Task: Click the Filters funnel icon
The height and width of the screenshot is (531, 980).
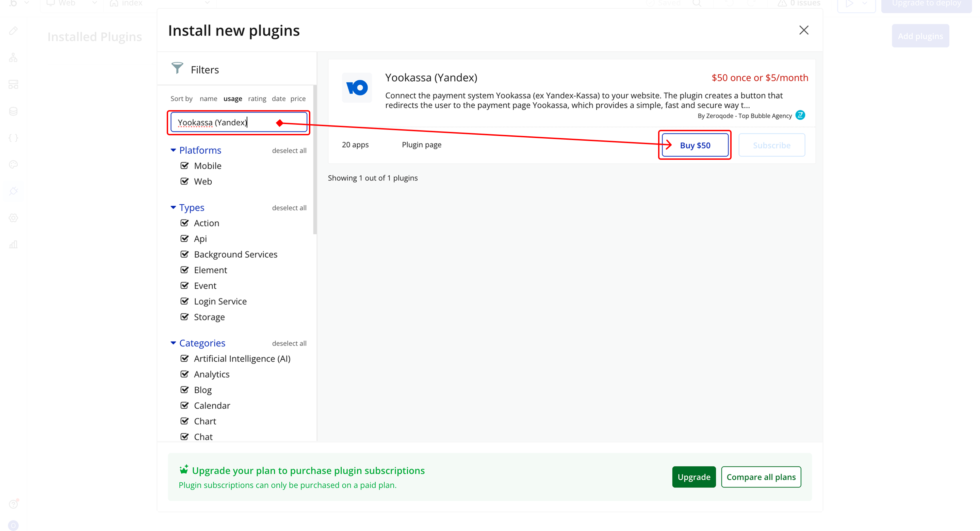Action: coord(177,68)
